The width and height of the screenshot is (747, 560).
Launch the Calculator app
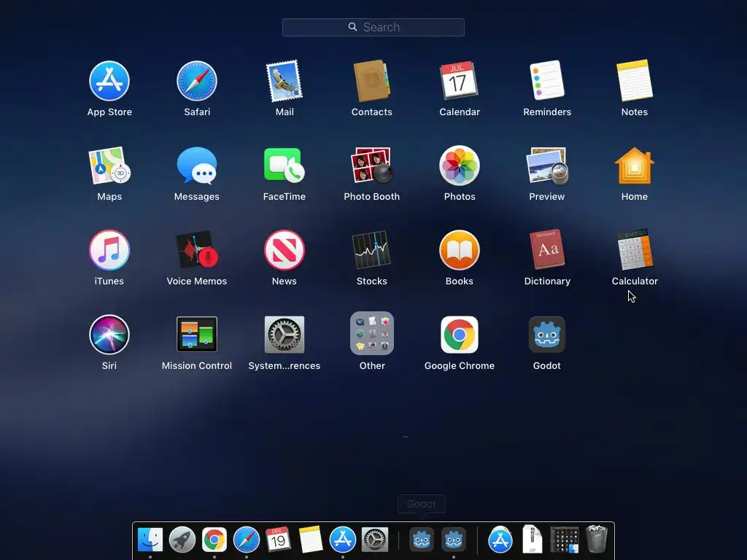tap(635, 249)
